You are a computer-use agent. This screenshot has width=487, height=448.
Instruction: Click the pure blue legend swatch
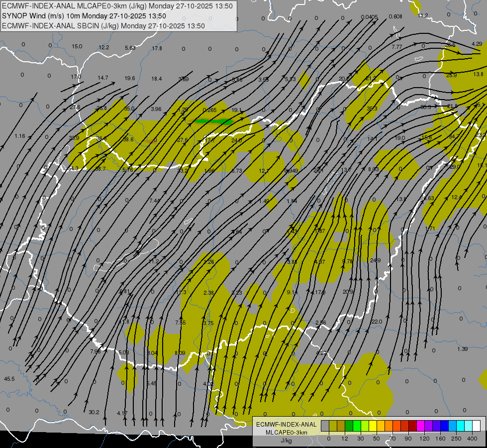(x=444, y=426)
